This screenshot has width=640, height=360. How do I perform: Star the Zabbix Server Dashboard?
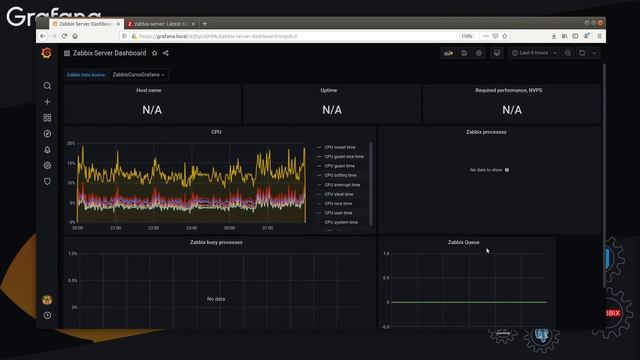tap(154, 53)
